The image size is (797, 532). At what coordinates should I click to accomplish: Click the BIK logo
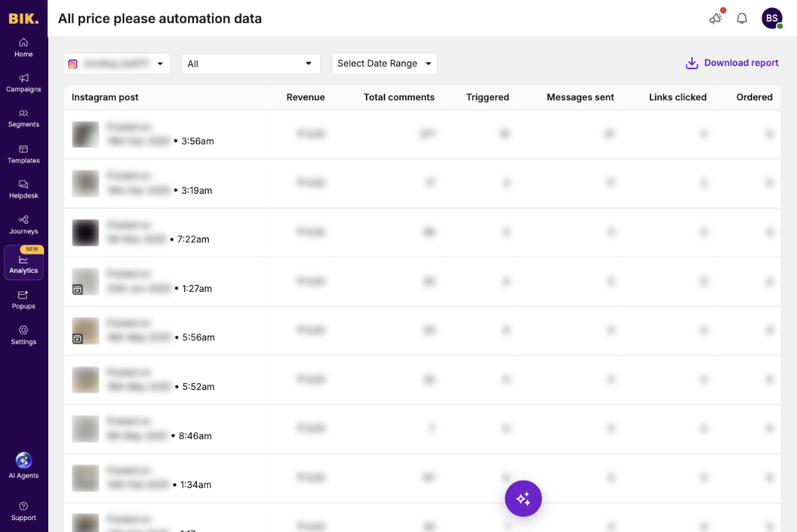23,19
